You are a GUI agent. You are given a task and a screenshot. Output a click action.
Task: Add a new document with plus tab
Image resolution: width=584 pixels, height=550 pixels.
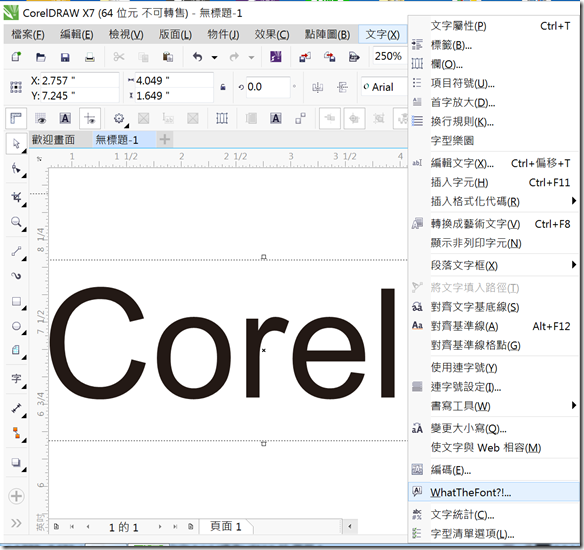pos(165,139)
